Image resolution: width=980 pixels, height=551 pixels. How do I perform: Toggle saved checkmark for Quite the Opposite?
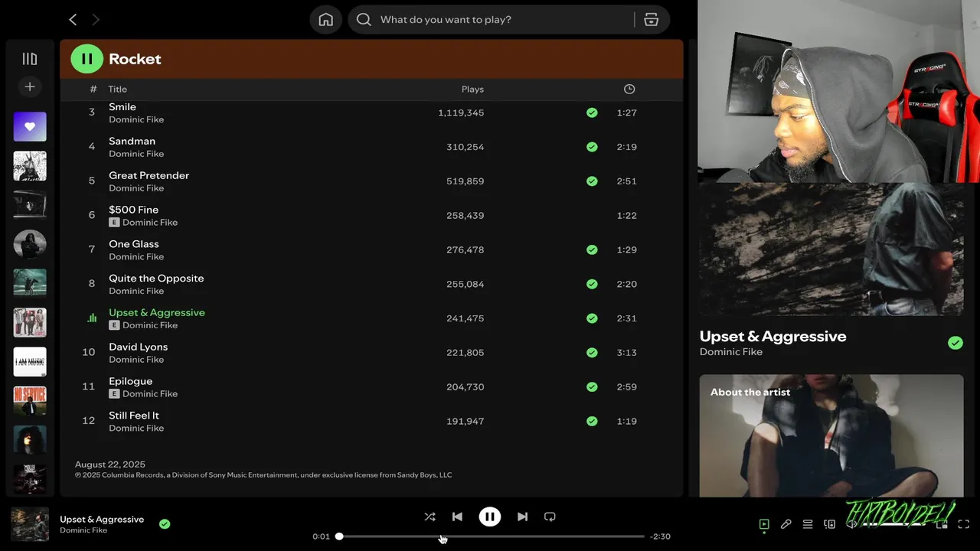[592, 284]
